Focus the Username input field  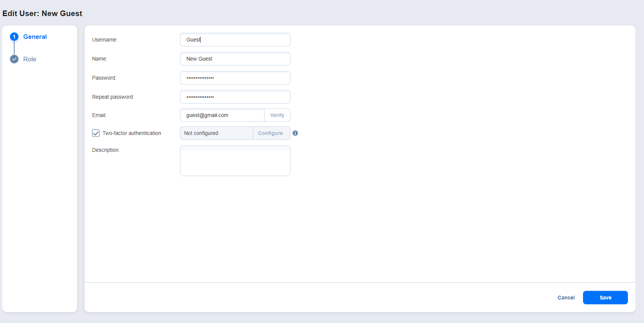click(235, 40)
